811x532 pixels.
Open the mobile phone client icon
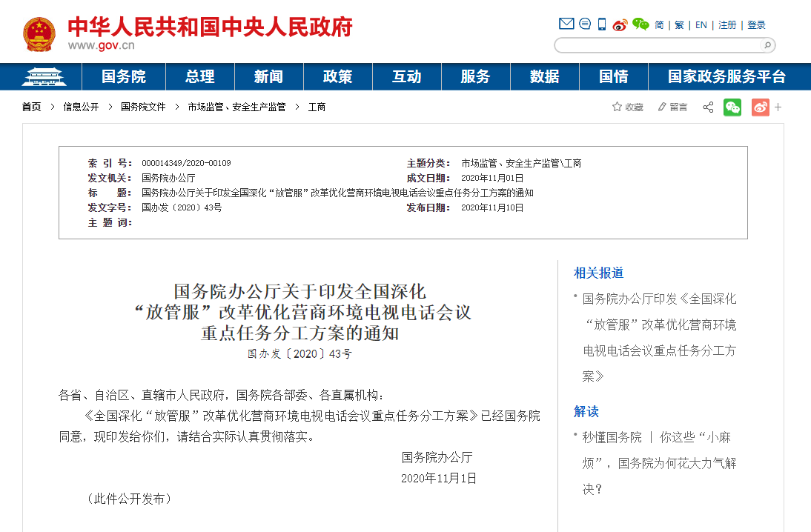[x=602, y=24]
